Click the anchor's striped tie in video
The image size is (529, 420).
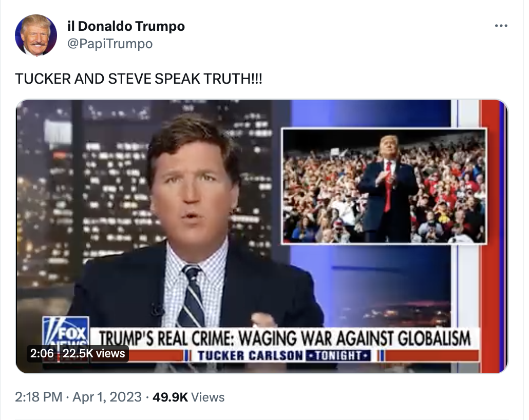click(192, 296)
